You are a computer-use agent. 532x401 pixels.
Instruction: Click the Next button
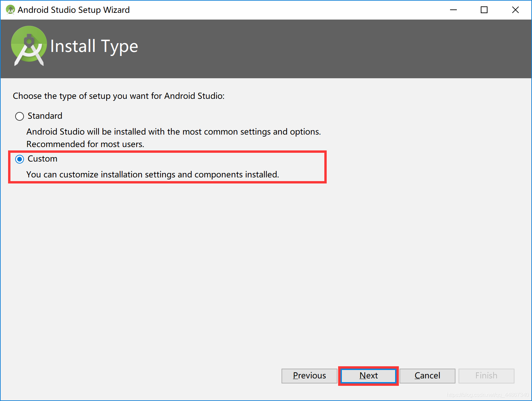tap(368, 376)
